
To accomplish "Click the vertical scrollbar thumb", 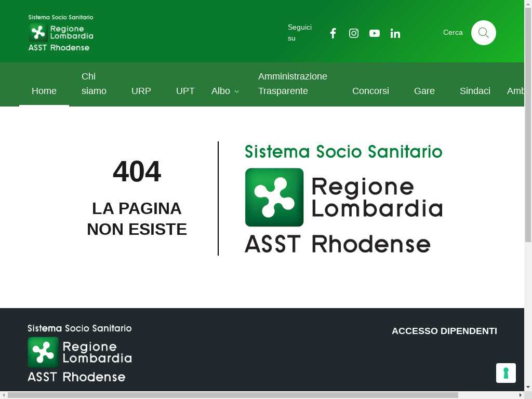I will pos(528,125).
